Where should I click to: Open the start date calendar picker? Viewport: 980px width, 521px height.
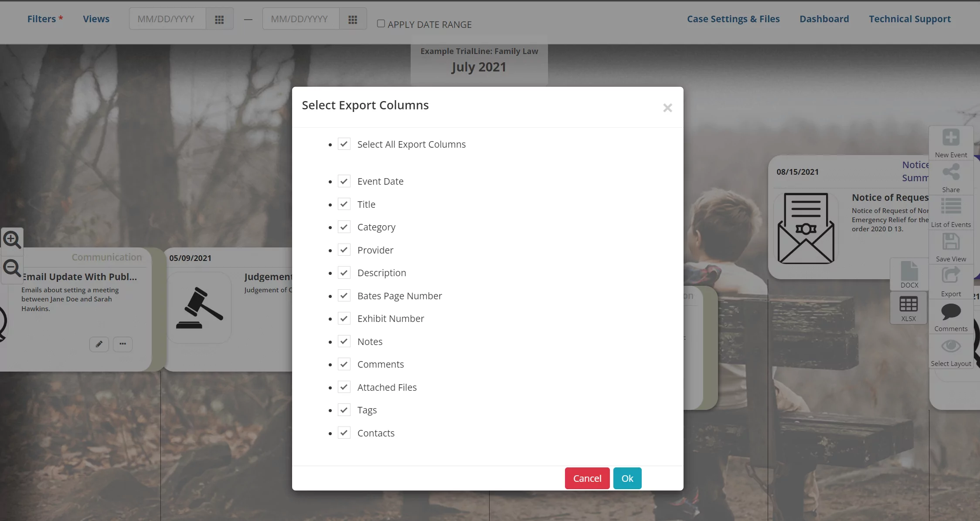click(219, 18)
